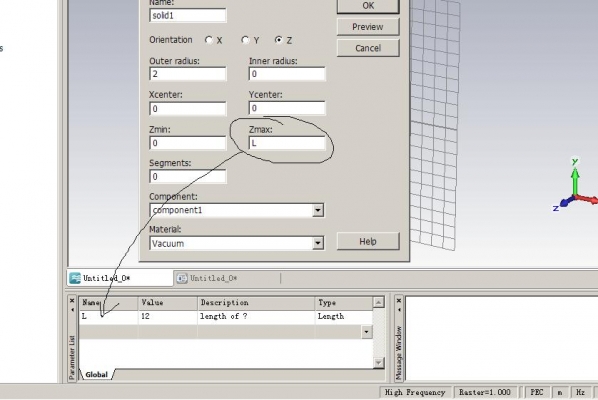Click the coordinate axis indicator in 3D view
This screenshot has width=598, height=400.
(575, 186)
